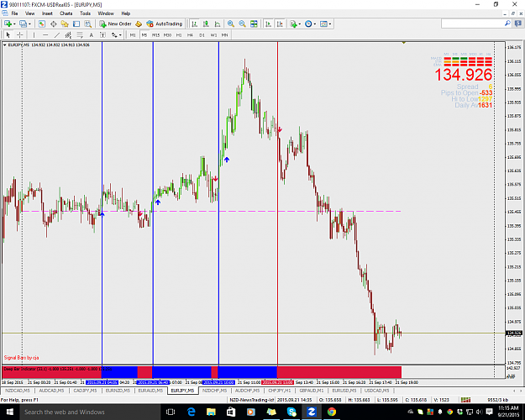Expand the New Chart dropdown arrow

tap(14, 24)
